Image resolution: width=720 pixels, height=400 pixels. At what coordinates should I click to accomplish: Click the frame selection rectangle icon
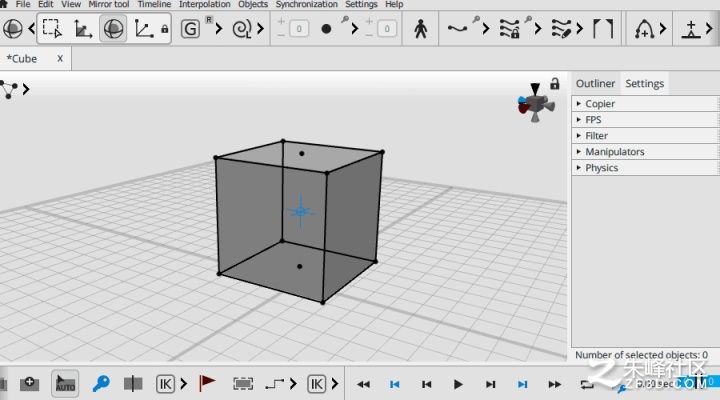[x=243, y=384]
